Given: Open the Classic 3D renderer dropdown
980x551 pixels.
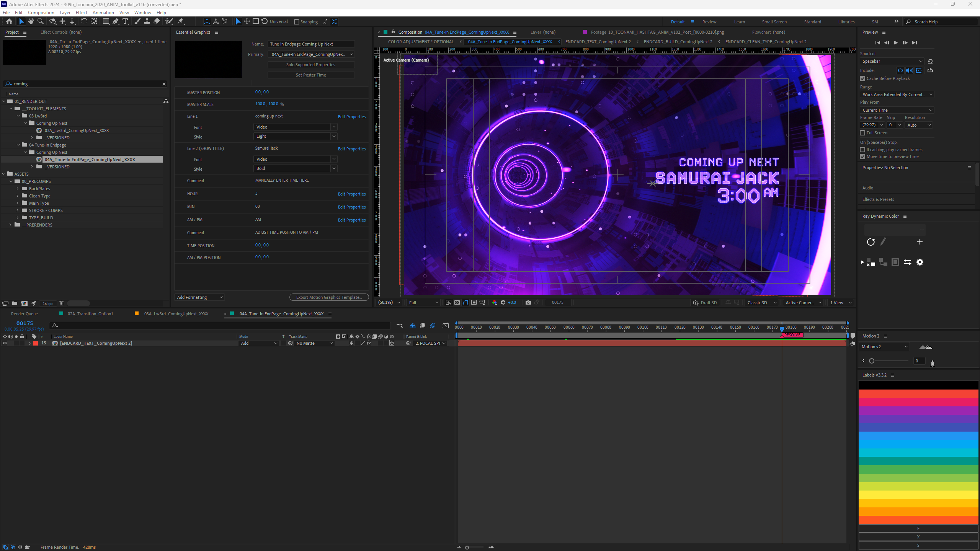Looking at the screenshot, I should point(762,302).
